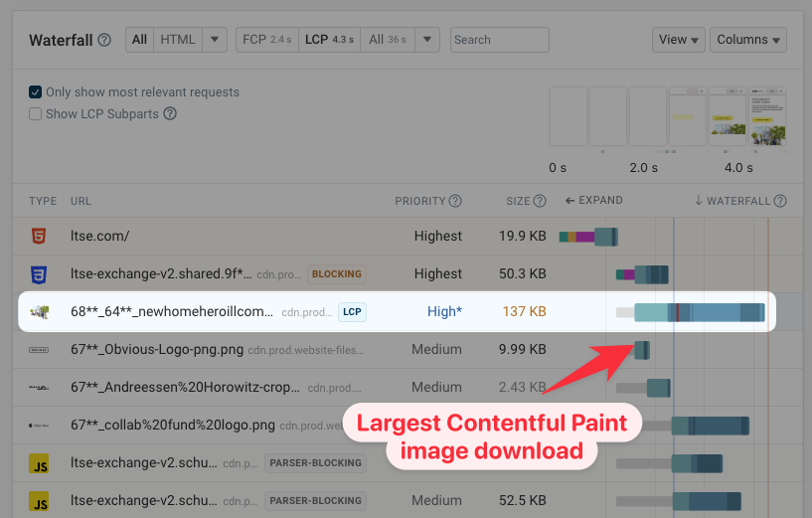Click the 9.99 KB size value
The width and height of the screenshot is (812, 518).
tap(523, 350)
